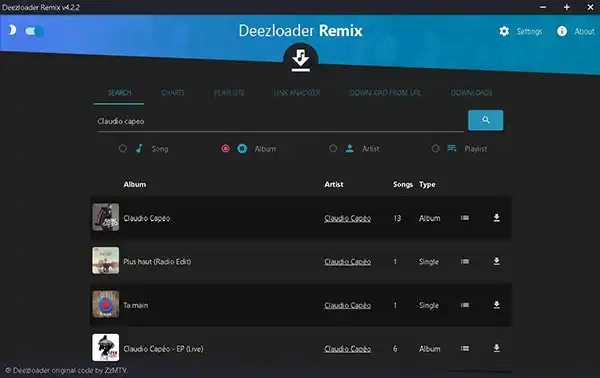Click the Deezloader download logo icon
This screenshot has height=378, width=600.
click(300, 60)
